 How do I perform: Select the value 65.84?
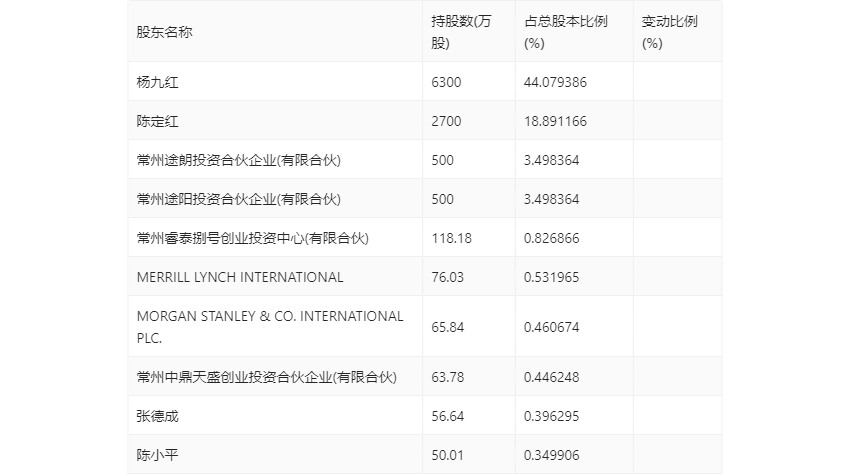(x=448, y=327)
